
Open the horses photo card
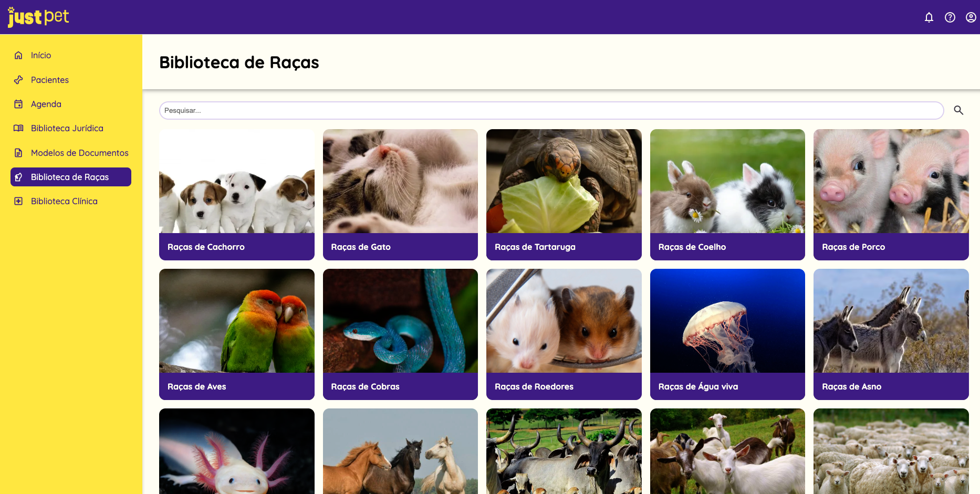400,451
